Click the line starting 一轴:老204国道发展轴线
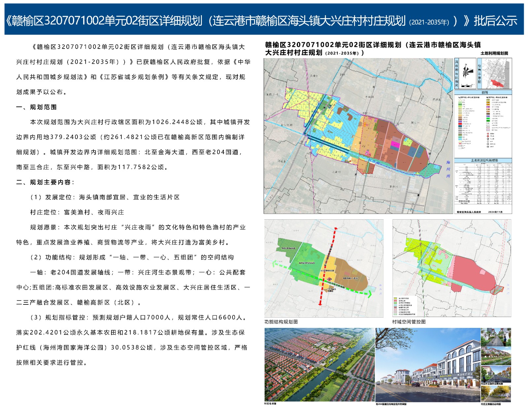The height and width of the screenshot is (420, 528). [138, 272]
